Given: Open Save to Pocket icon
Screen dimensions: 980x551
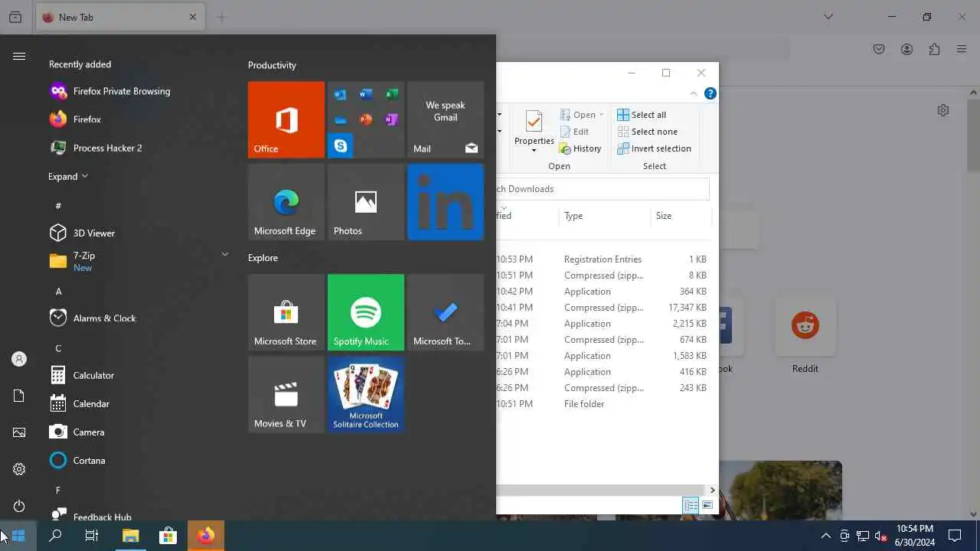Looking at the screenshot, I should click(x=879, y=49).
